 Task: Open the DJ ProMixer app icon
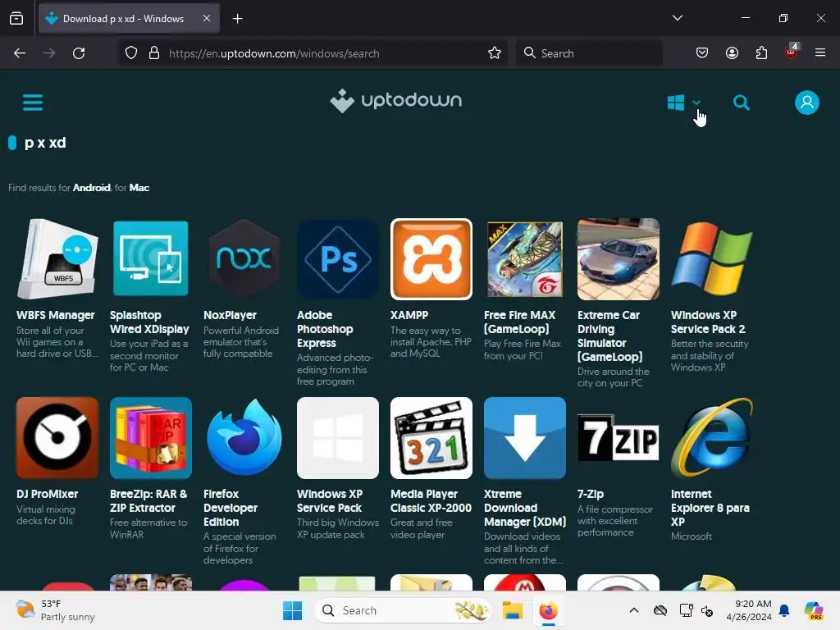pos(57,438)
